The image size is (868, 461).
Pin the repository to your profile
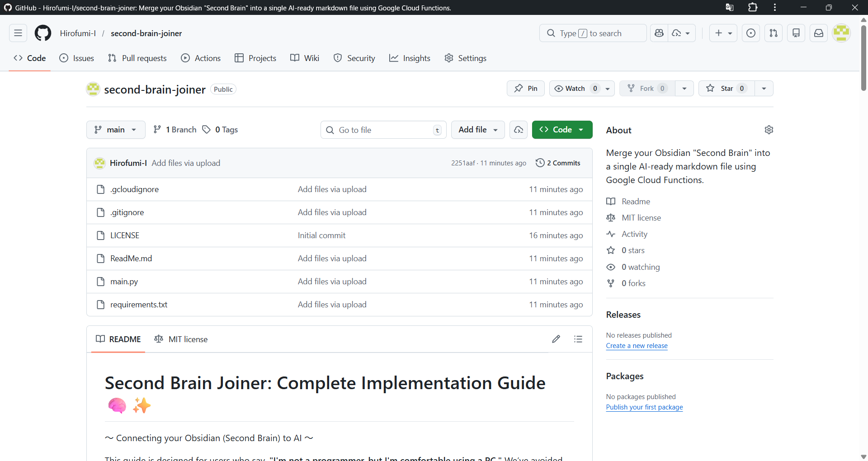[526, 89]
